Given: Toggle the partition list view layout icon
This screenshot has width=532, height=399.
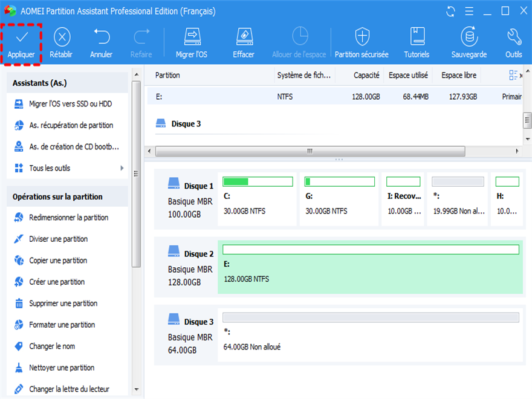Looking at the screenshot, I should tap(514, 75).
